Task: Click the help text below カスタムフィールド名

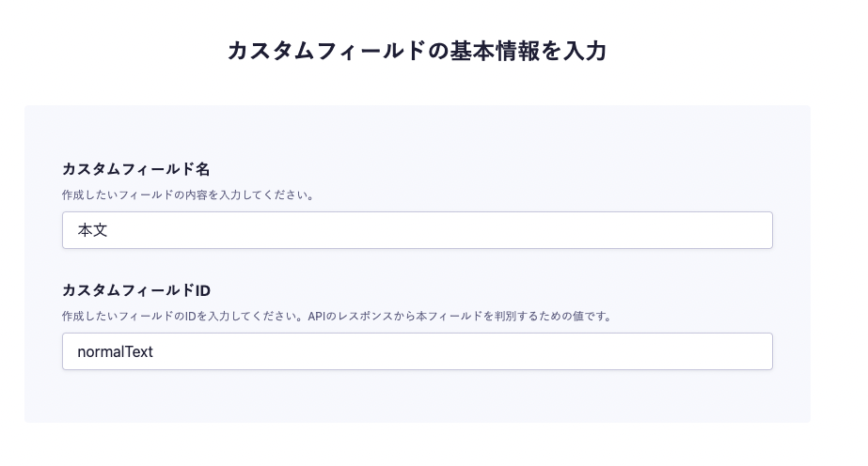Action: pyautogui.click(x=187, y=196)
